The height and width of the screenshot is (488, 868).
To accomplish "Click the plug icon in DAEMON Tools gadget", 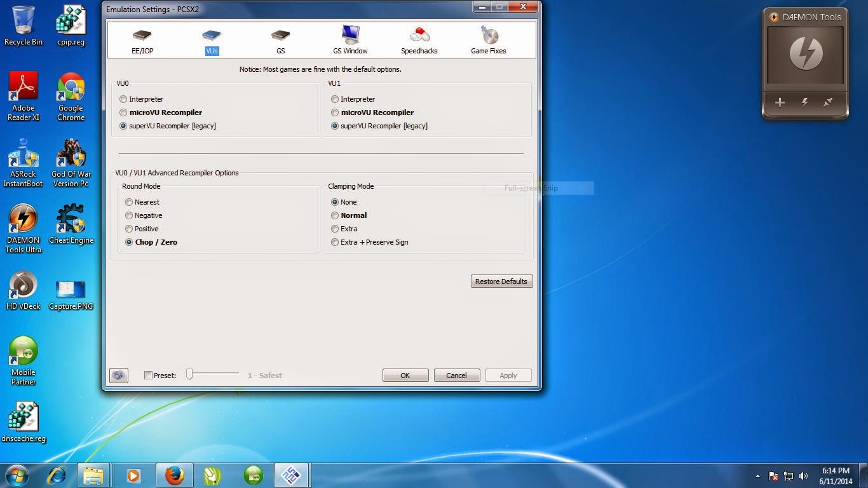I will click(828, 102).
